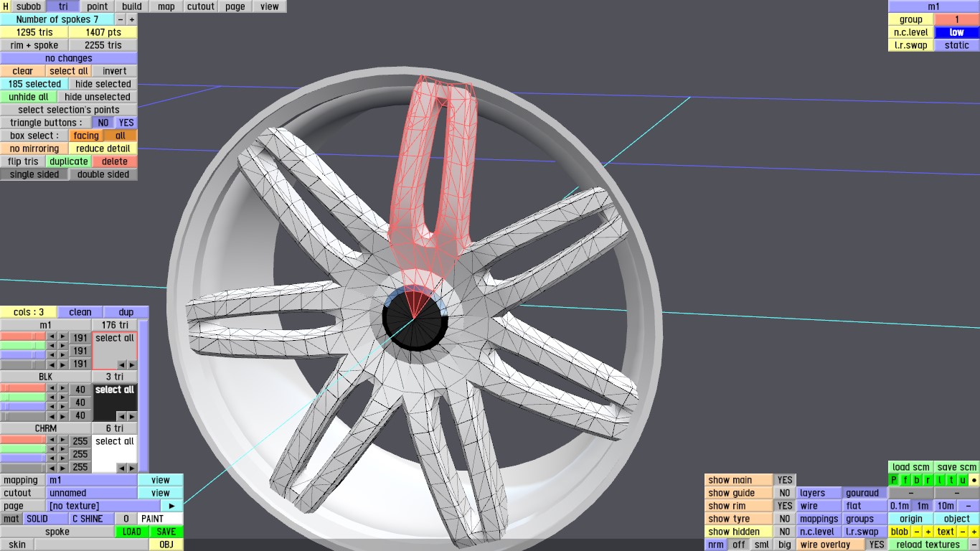Click the reload textures button

pyautogui.click(x=928, y=545)
